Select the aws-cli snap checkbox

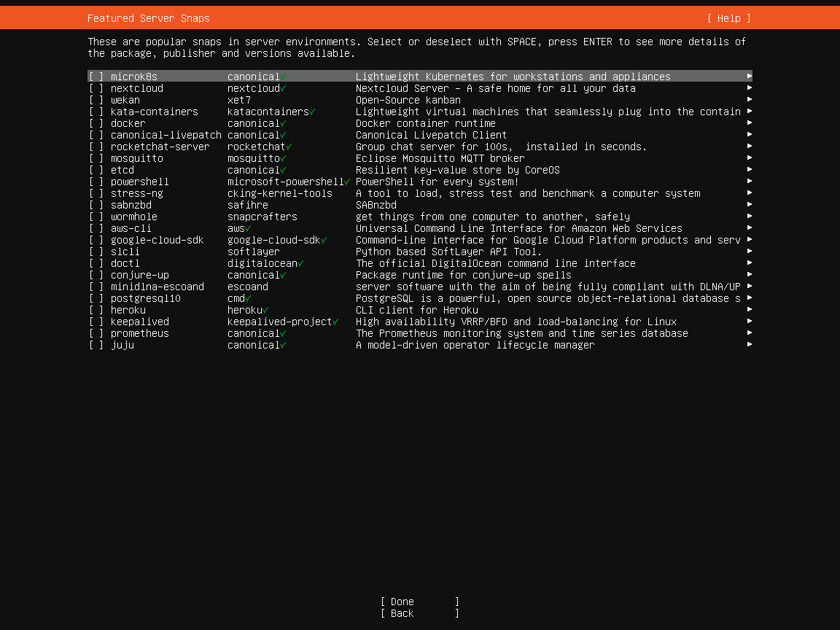pyautogui.click(x=96, y=228)
